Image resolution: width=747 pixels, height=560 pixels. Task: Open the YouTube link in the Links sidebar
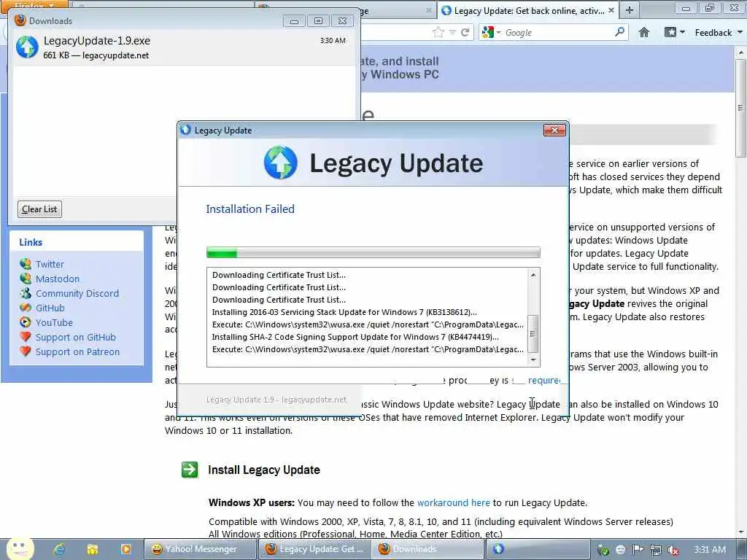(54, 323)
